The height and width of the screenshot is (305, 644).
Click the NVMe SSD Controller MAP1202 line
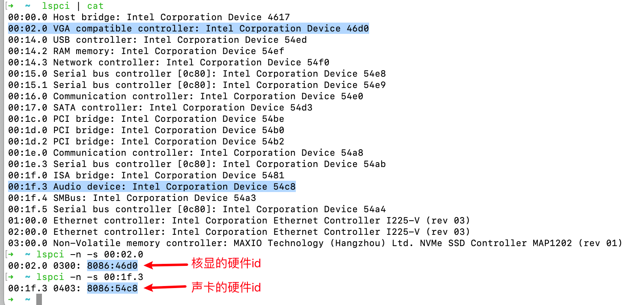point(315,243)
